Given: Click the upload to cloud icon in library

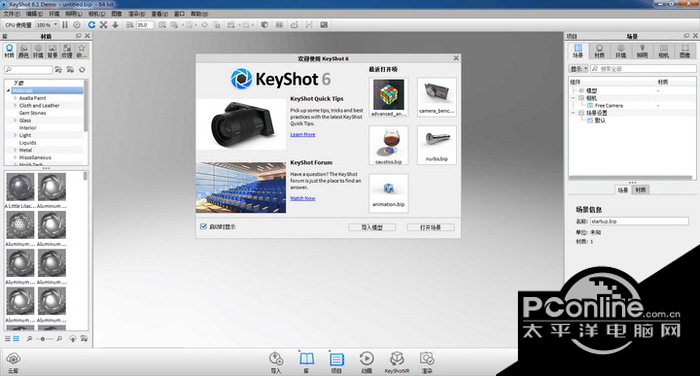Looking at the screenshot, I should pos(73,339).
